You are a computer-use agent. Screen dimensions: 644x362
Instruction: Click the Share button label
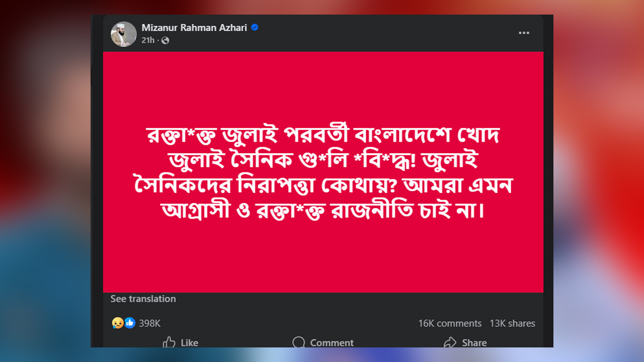[474, 343]
